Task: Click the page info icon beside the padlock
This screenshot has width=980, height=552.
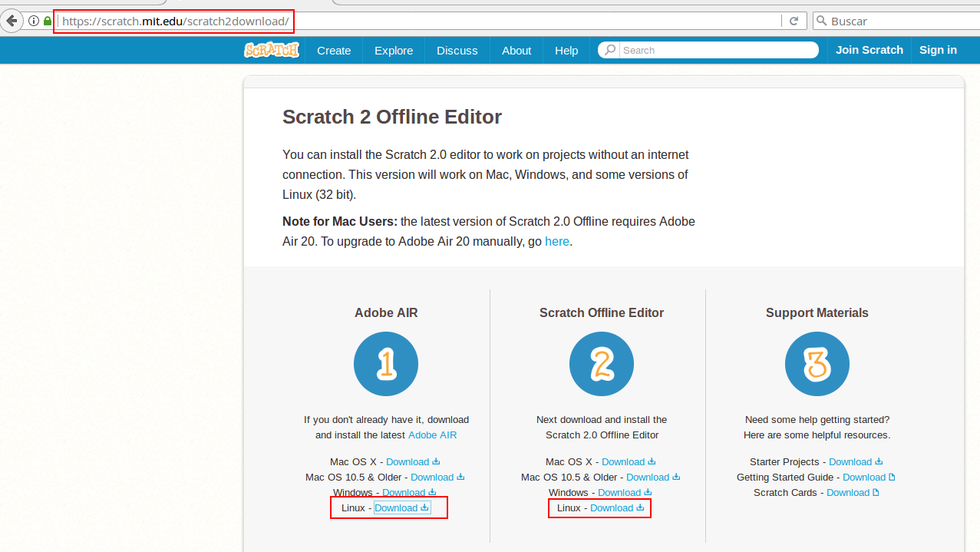Action: (33, 21)
